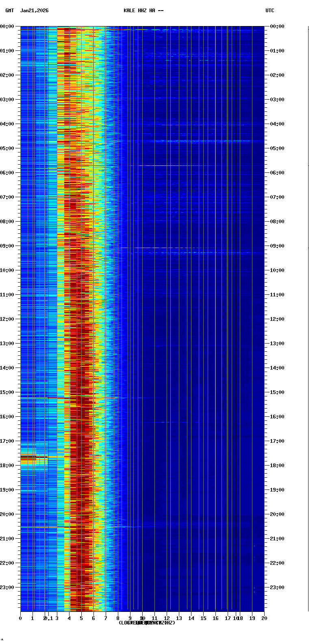Viewport: 326px width, 644px height.
Task: Select the KALE HHZ HA station title
Action: point(143,11)
